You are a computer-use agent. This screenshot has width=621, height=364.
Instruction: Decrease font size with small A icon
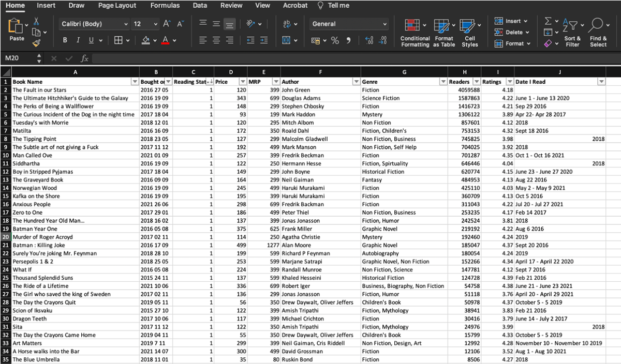(180, 24)
